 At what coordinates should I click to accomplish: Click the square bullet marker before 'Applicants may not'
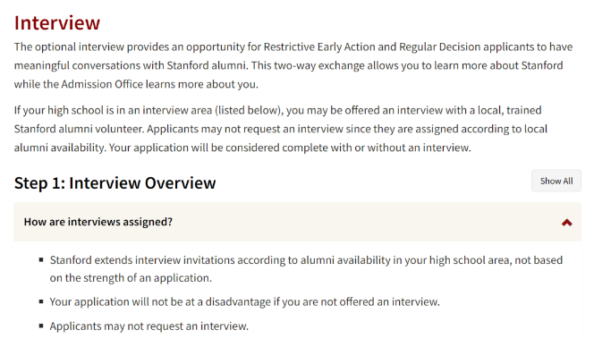click(41, 326)
